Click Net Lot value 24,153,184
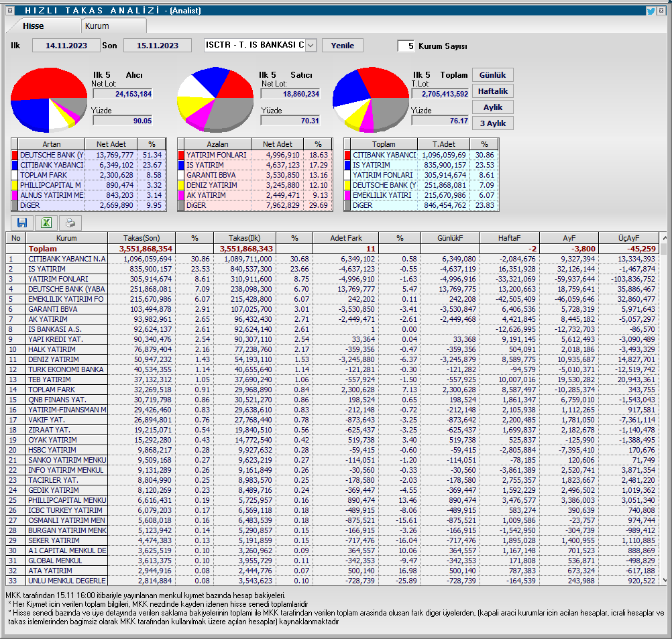The width and height of the screenshot is (672, 639). click(x=123, y=94)
